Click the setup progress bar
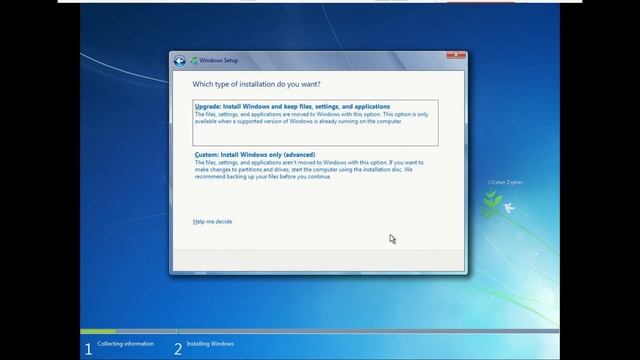Image resolution: width=640 pixels, height=360 pixels. 320,331
